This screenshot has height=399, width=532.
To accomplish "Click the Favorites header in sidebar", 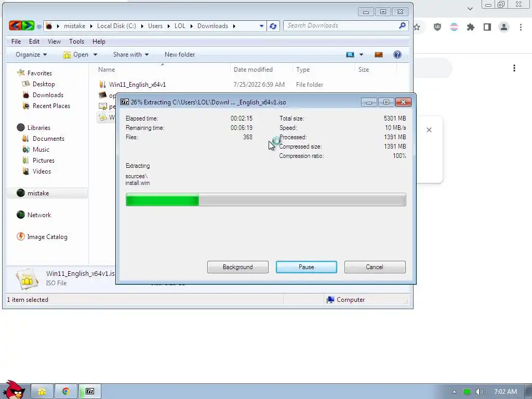I will point(39,73).
